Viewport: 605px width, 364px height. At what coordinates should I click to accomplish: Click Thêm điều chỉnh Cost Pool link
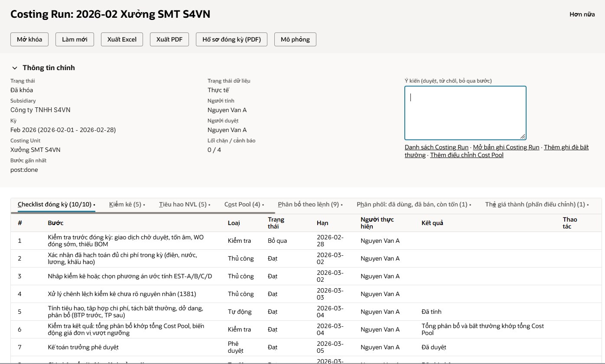(x=467, y=155)
